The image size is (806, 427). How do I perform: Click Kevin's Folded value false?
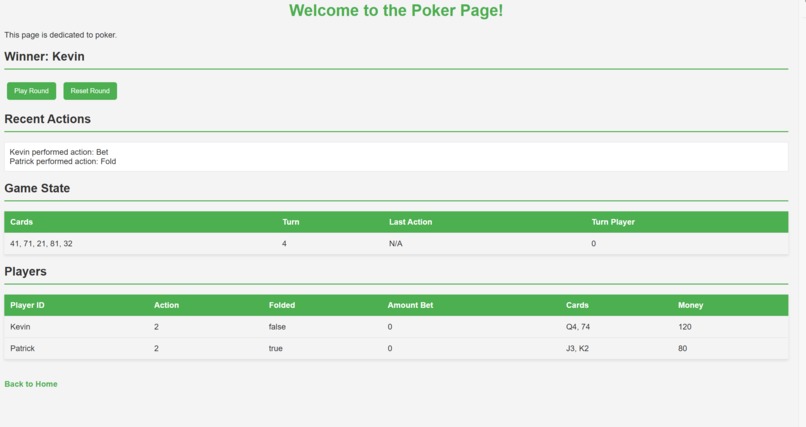(x=277, y=327)
